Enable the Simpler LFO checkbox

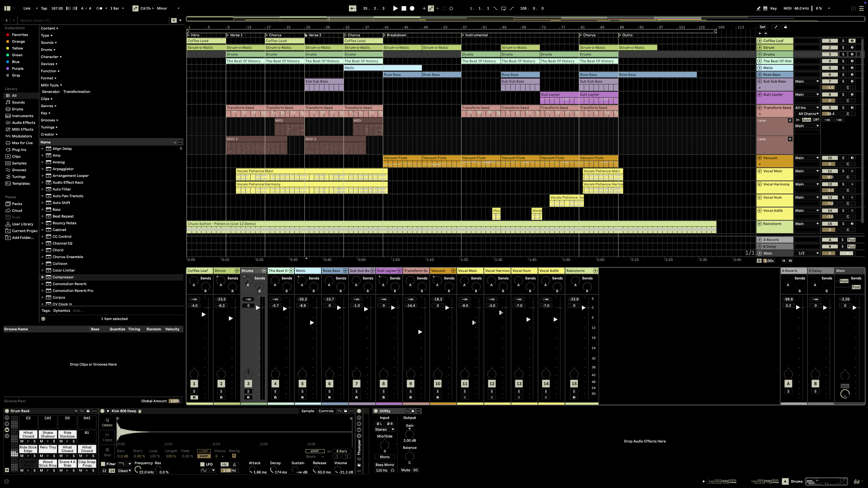pyautogui.click(x=202, y=464)
